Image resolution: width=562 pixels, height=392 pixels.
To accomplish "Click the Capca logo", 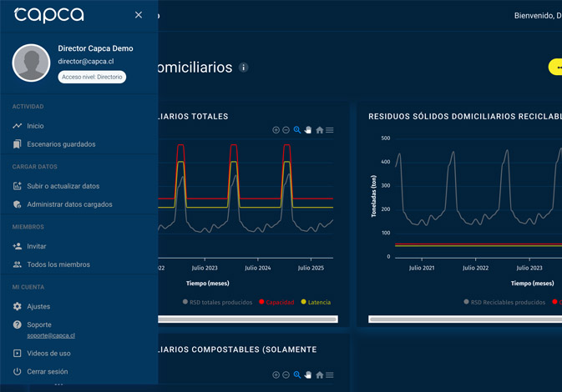I will [x=48, y=15].
